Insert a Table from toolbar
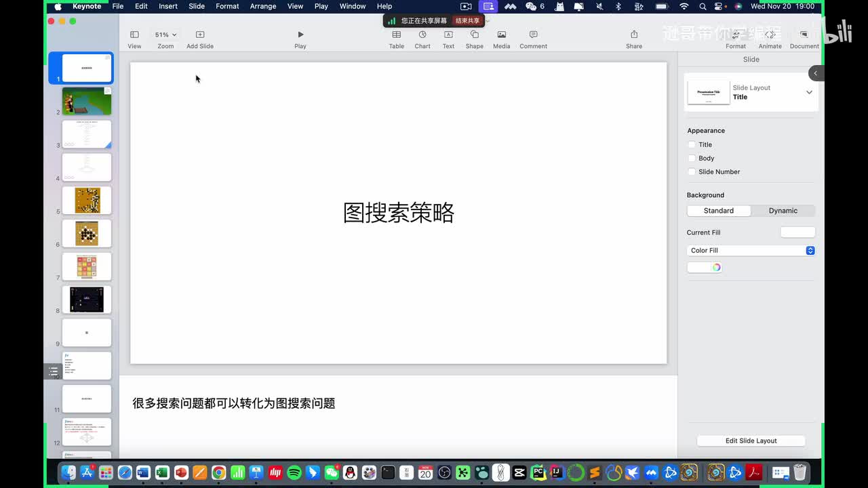Image resolution: width=868 pixels, height=488 pixels. click(397, 35)
